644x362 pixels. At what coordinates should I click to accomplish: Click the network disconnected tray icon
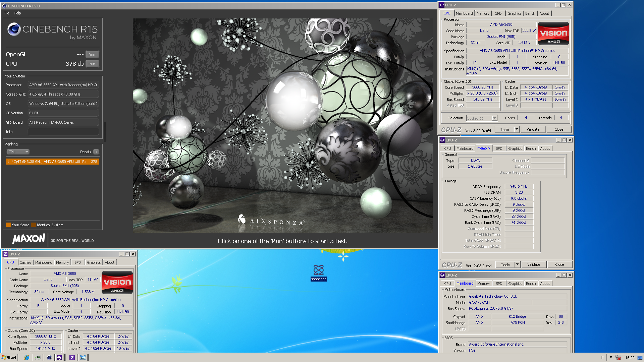[x=618, y=358]
